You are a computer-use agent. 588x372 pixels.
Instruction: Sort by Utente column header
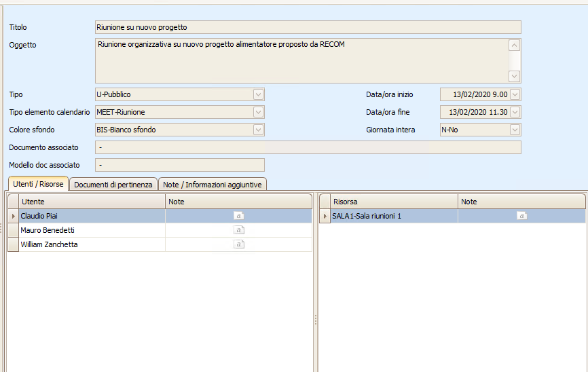(x=92, y=202)
